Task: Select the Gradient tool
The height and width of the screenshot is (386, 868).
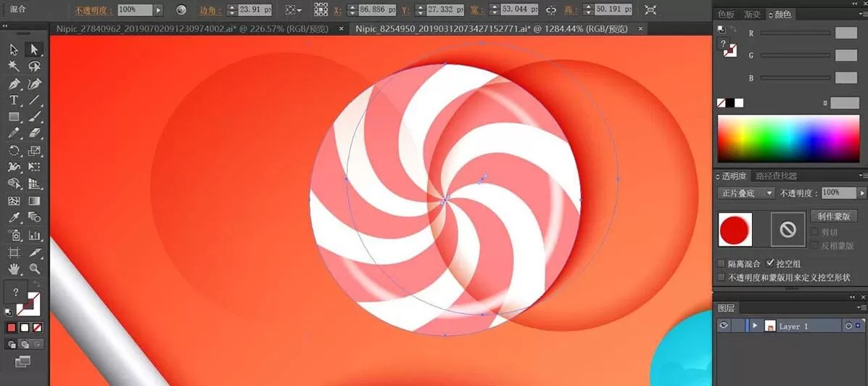Action: tap(34, 201)
